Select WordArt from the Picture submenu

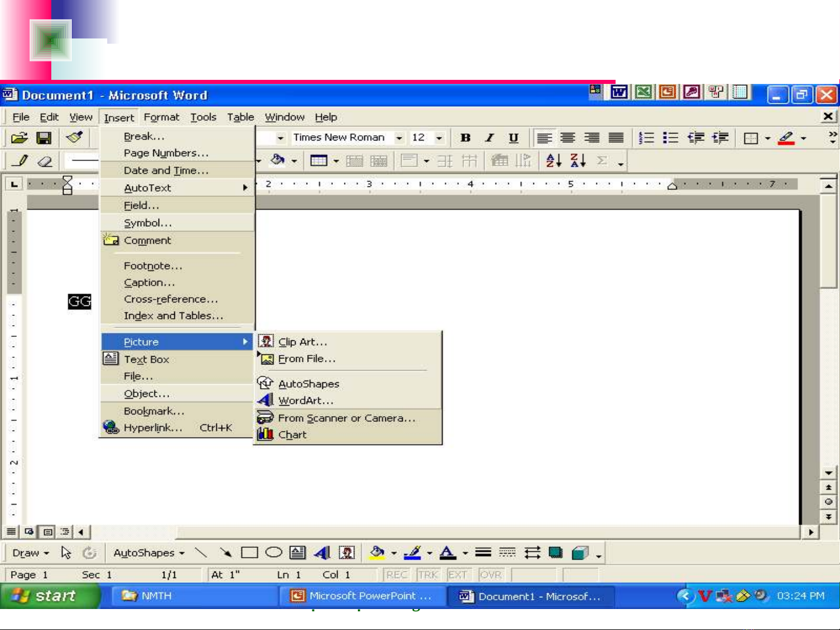305,401
